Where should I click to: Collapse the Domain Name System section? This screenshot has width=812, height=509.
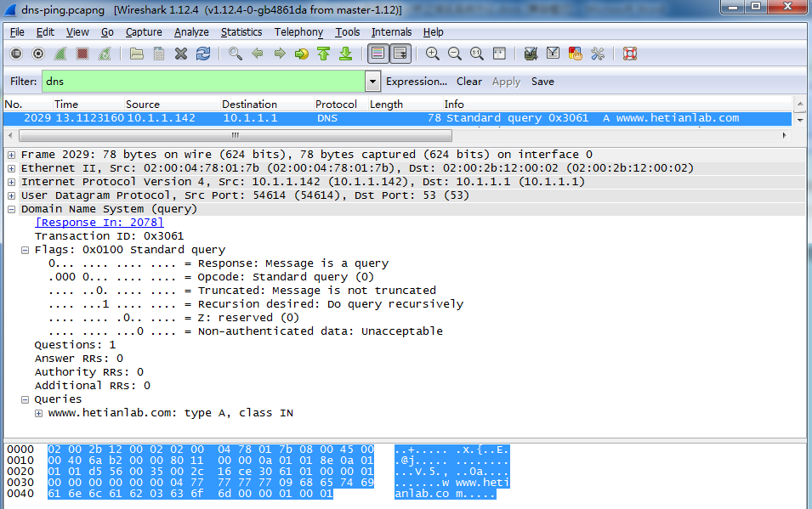11,209
